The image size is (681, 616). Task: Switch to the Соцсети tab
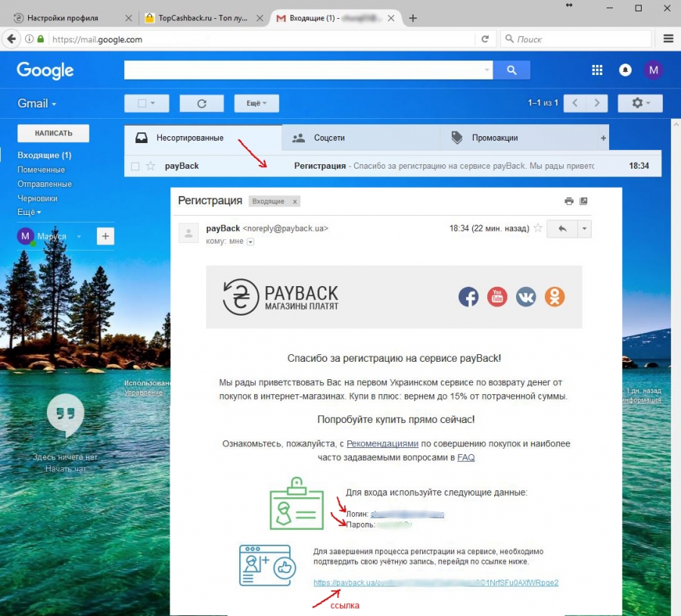click(360, 138)
